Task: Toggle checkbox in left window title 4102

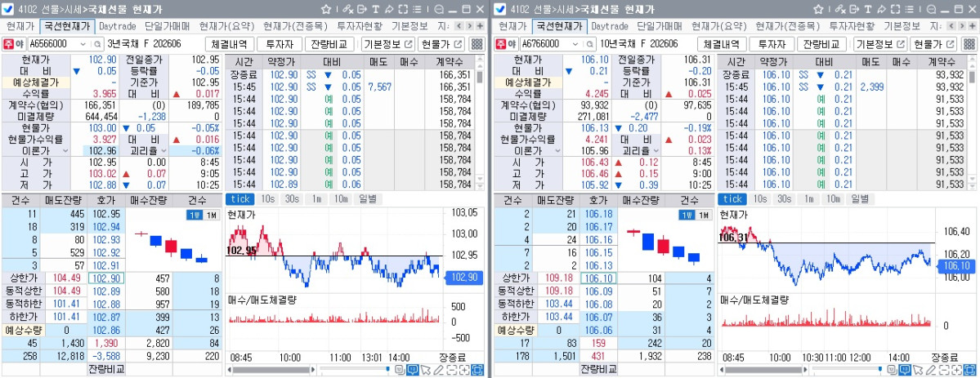Action: coord(9,9)
